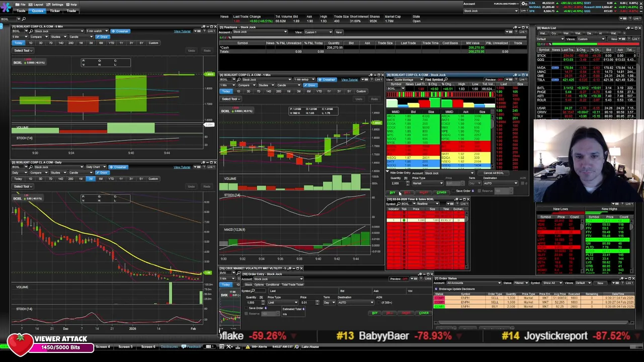Click symbol search icon in 1 Min chart
The width and height of the screenshot is (644, 362).
coord(238,79)
